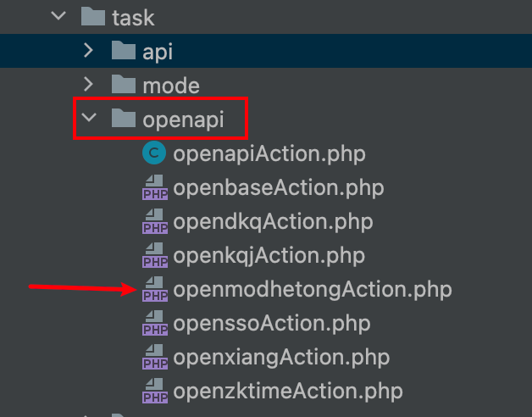This screenshot has width=532, height=417.
Task: Select the openapi folder label
Action: click(183, 120)
